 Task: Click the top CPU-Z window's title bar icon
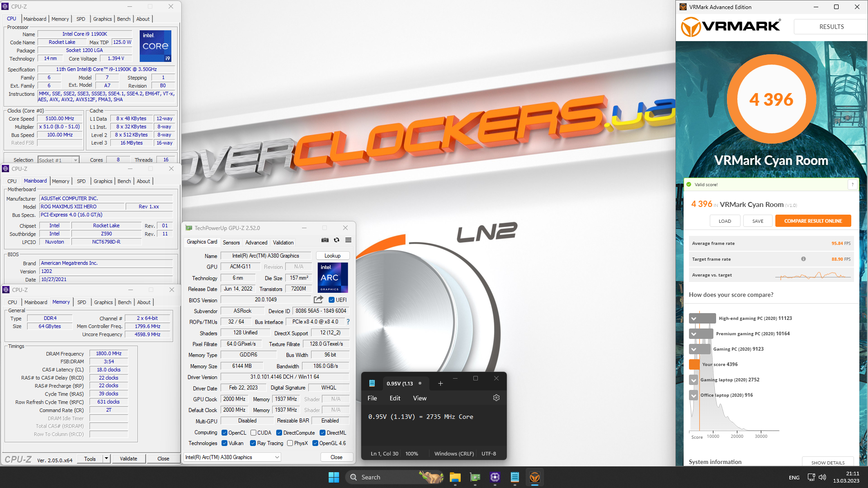5,6
